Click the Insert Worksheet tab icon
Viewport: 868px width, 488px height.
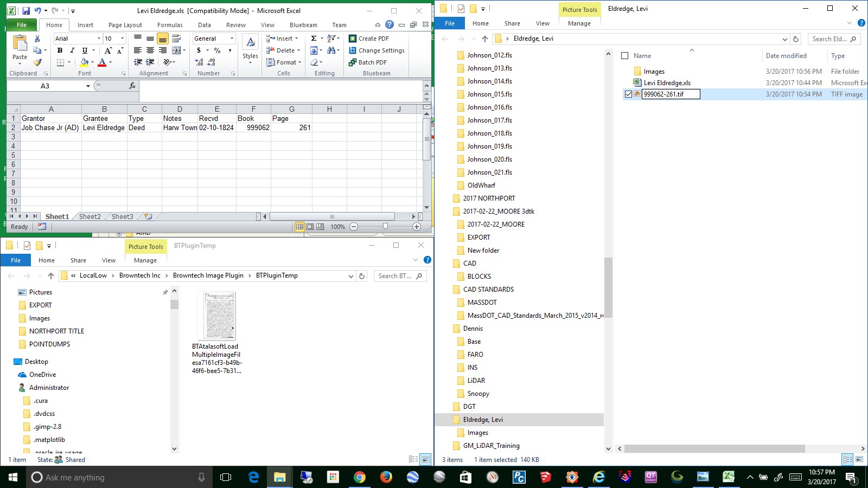coord(148,216)
